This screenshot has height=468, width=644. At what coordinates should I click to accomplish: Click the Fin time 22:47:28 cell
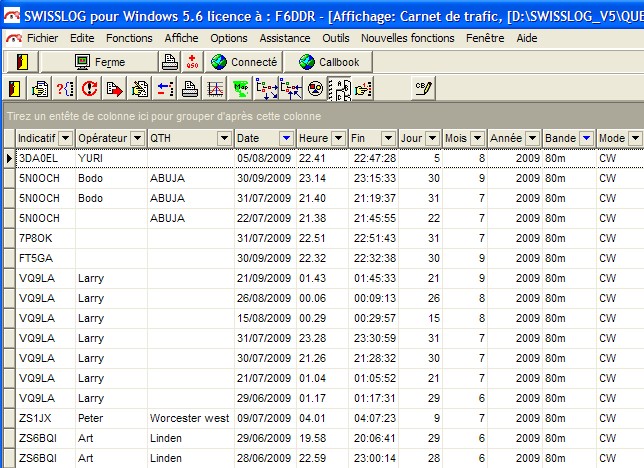[x=373, y=158]
